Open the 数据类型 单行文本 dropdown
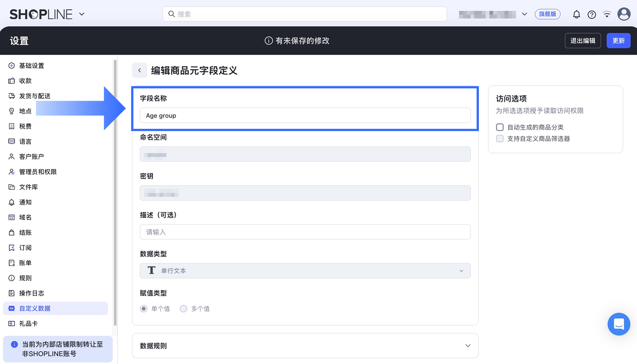The image size is (637, 364). click(305, 271)
